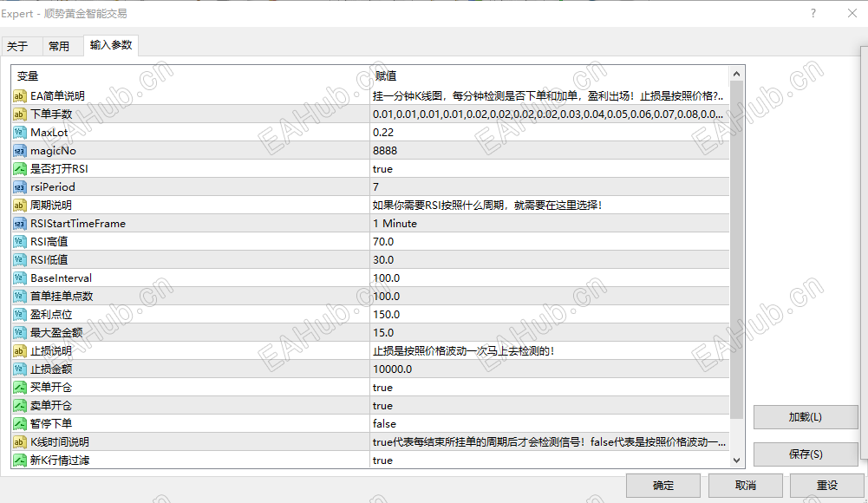This screenshot has width=868, height=503.
Task: Click the vertical scrollbar thumb
Action: (736, 250)
